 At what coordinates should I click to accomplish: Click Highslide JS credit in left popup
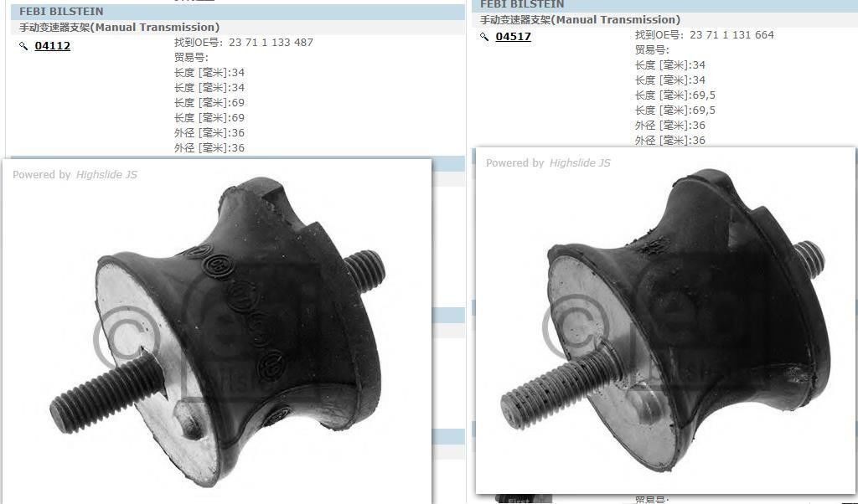(x=106, y=175)
